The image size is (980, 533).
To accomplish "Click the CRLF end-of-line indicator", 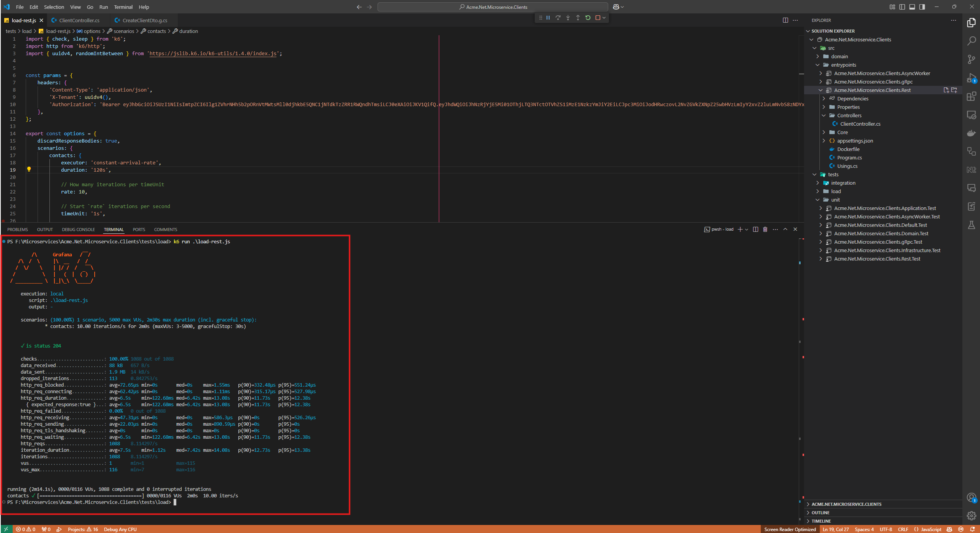I will click(x=903, y=529).
